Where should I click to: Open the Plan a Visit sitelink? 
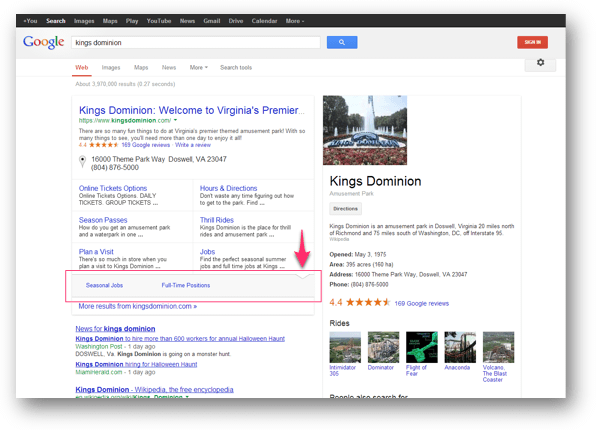96,252
